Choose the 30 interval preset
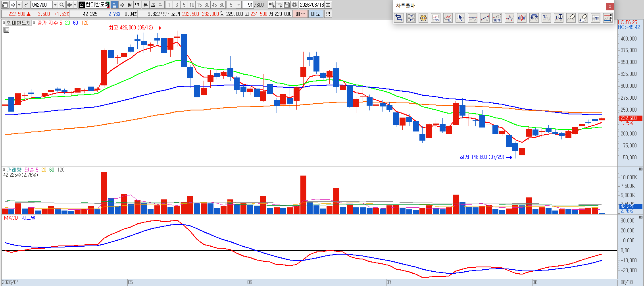 207,5
